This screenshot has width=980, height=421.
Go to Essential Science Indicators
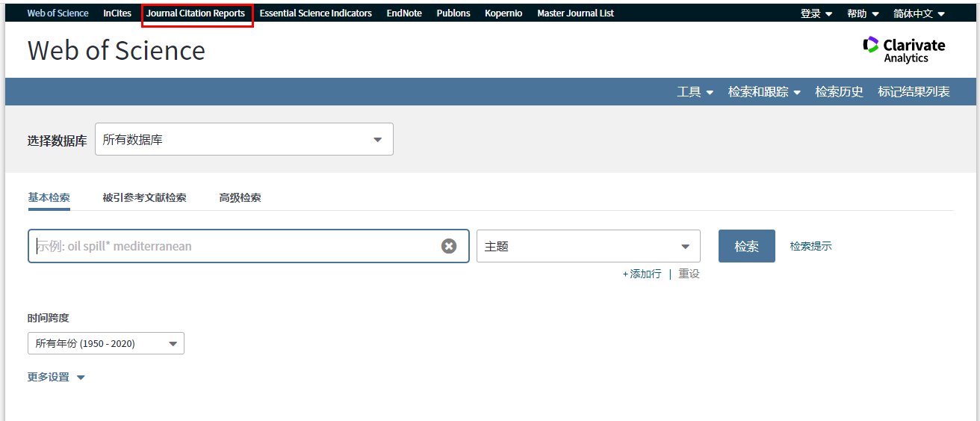point(315,13)
